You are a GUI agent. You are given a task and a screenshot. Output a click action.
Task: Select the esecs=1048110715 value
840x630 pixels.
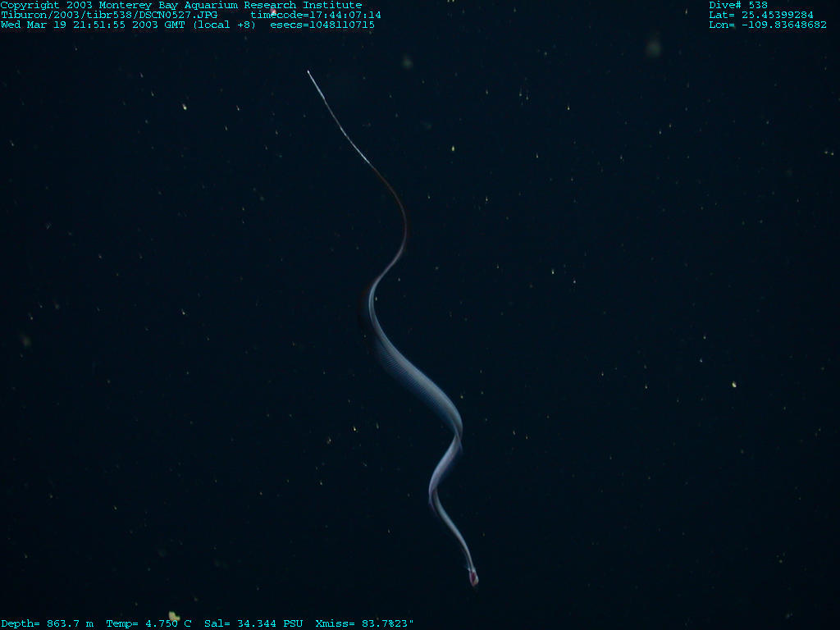322,25
